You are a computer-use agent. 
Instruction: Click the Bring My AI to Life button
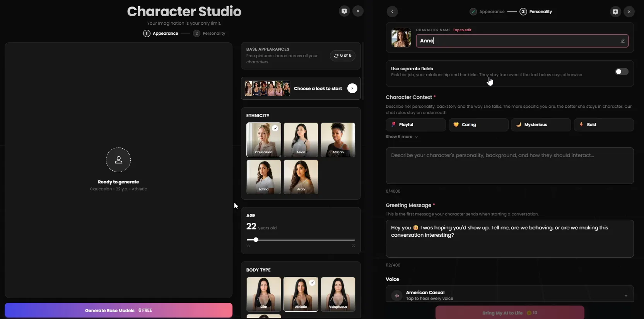point(510,313)
